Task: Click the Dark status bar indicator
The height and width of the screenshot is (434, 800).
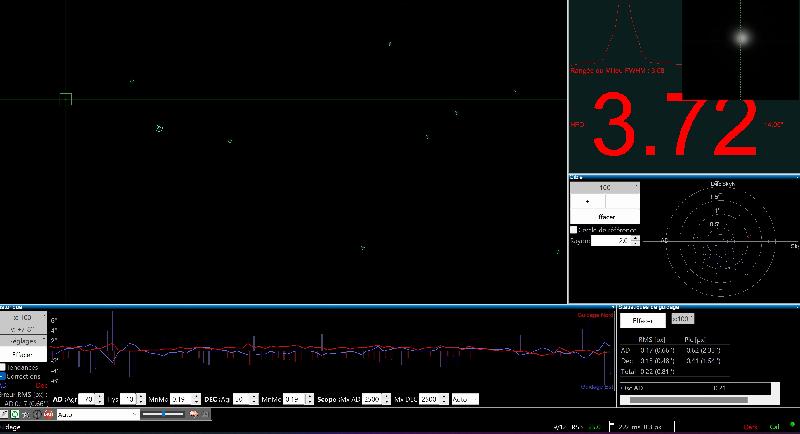Action: click(x=751, y=427)
